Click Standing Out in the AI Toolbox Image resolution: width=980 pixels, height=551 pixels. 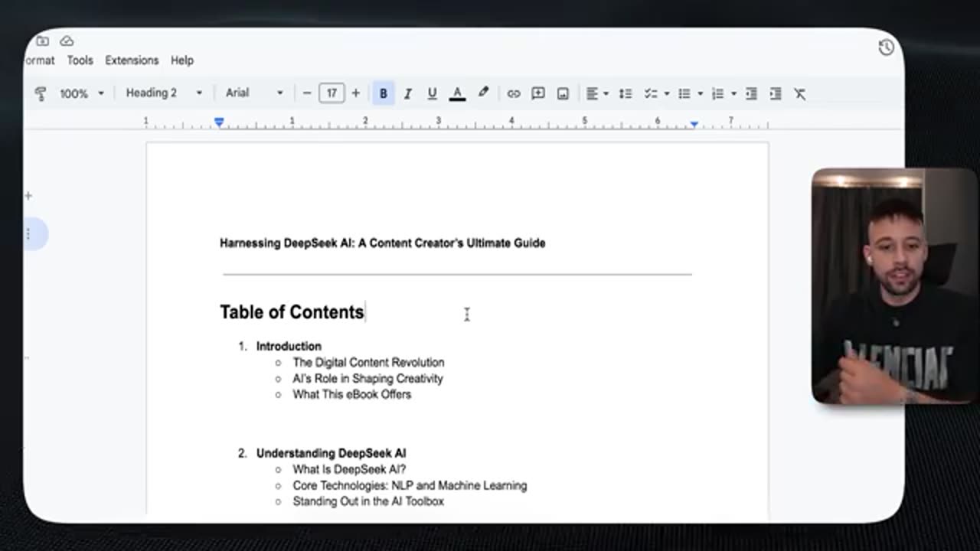click(368, 501)
